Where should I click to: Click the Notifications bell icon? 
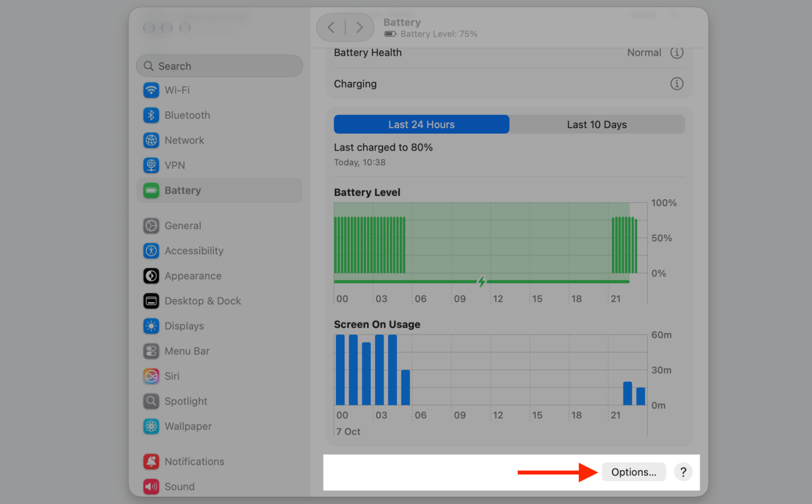coord(151,462)
